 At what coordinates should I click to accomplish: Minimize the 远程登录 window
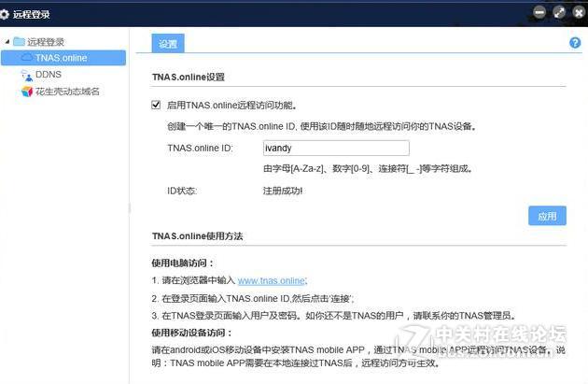click(x=539, y=12)
